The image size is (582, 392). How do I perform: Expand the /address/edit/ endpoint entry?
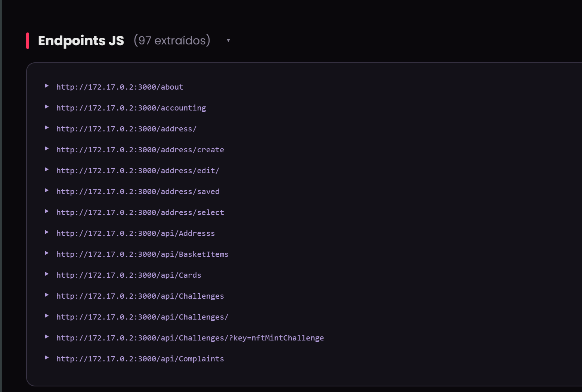(47, 169)
